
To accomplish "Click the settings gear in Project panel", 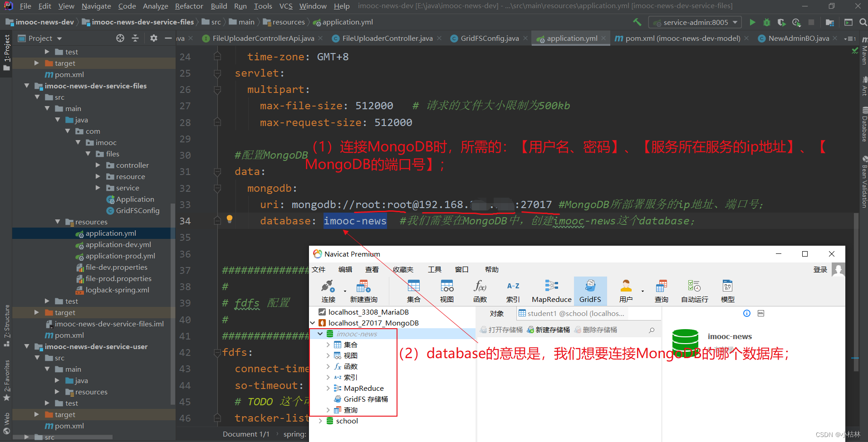I will pyautogui.click(x=153, y=38).
